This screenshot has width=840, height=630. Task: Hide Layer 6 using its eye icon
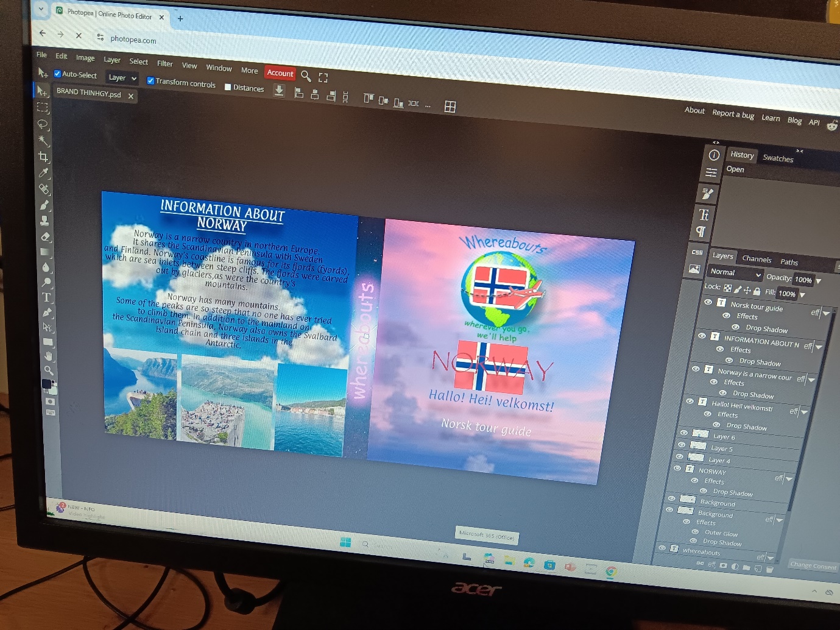pyautogui.click(x=683, y=433)
